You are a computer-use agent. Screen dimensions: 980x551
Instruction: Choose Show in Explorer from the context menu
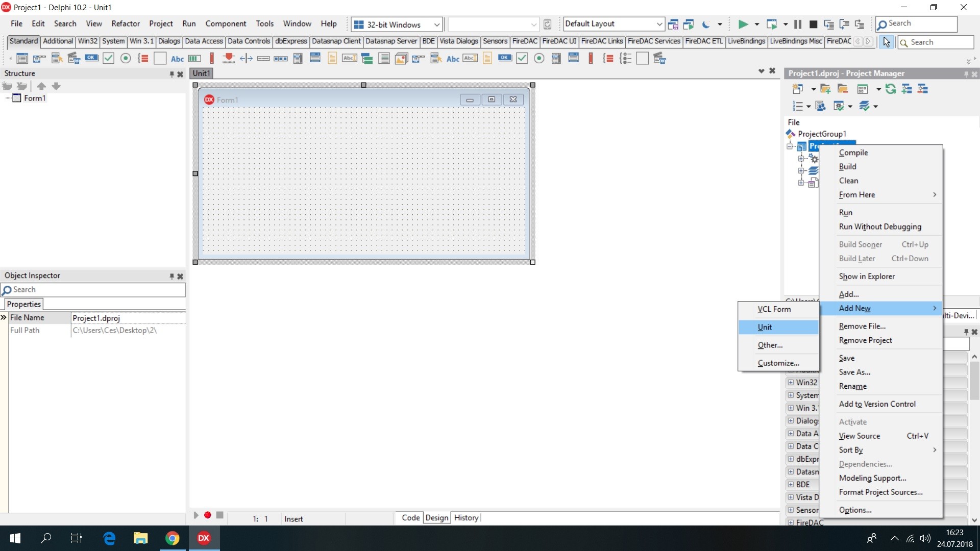click(881, 277)
